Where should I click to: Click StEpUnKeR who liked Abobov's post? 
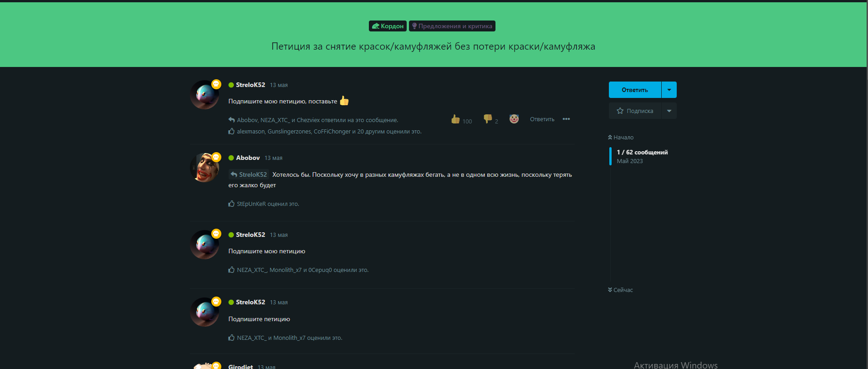point(251,204)
